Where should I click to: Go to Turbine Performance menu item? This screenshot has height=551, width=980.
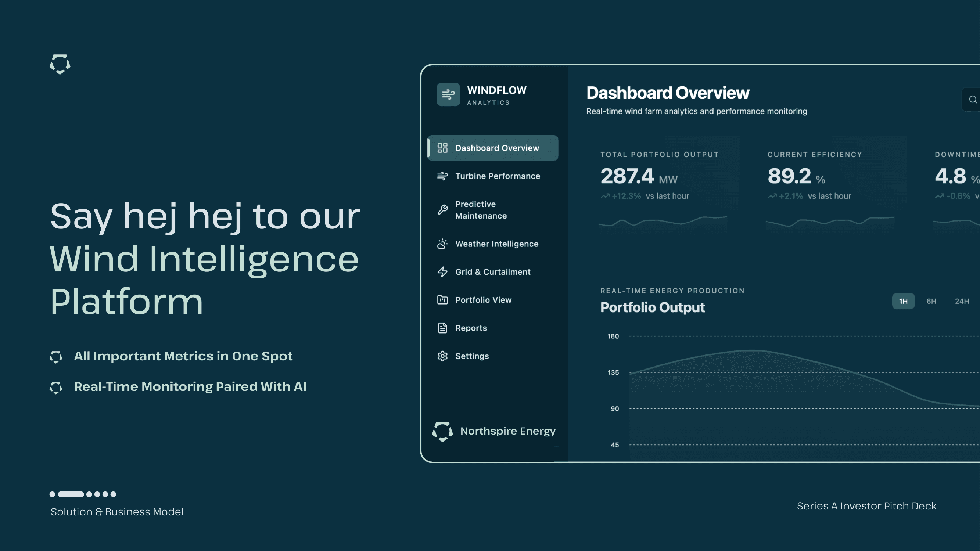(497, 176)
